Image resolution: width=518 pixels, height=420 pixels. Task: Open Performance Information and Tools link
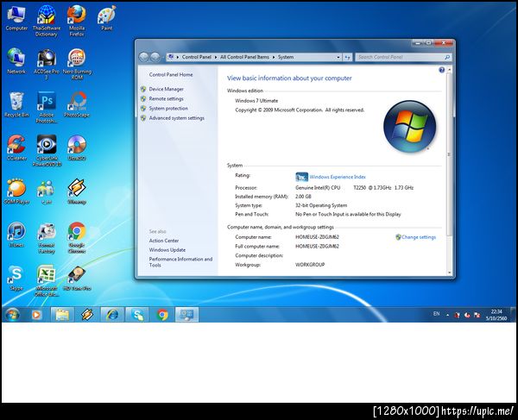(x=180, y=262)
